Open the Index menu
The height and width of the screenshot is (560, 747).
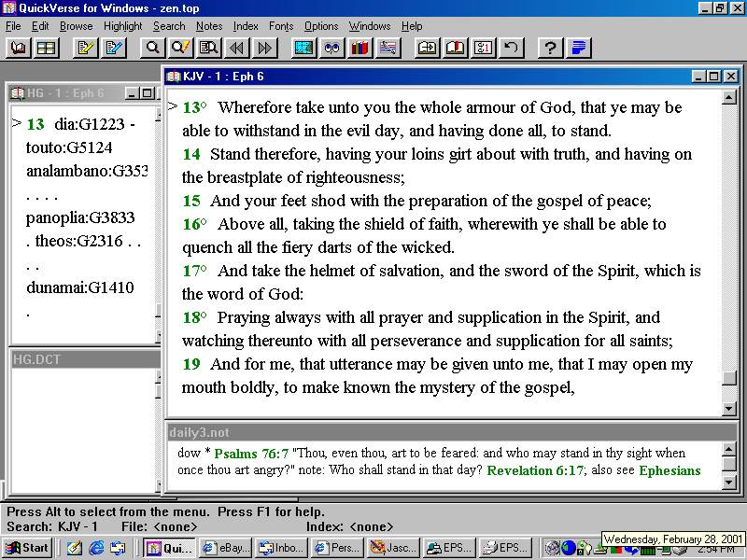(x=246, y=26)
